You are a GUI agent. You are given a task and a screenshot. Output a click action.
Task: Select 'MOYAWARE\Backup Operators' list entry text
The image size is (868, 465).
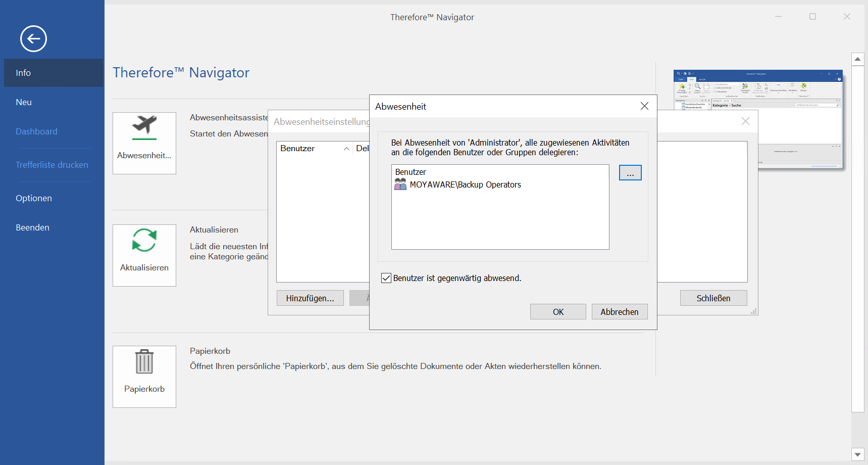tap(465, 185)
